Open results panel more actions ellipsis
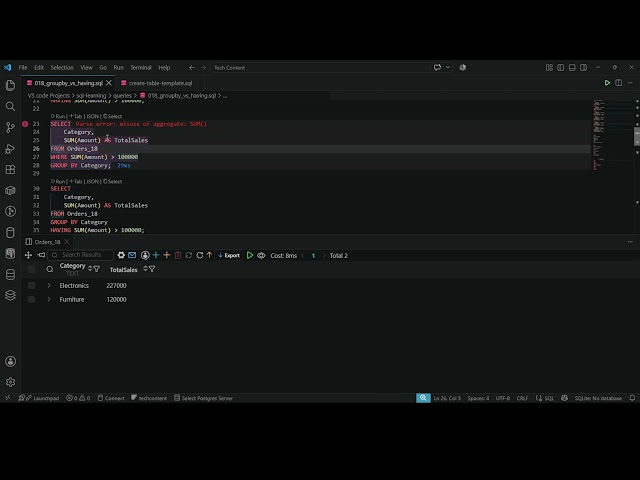Image resolution: width=640 pixels, height=480 pixels. pyautogui.click(x=630, y=242)
